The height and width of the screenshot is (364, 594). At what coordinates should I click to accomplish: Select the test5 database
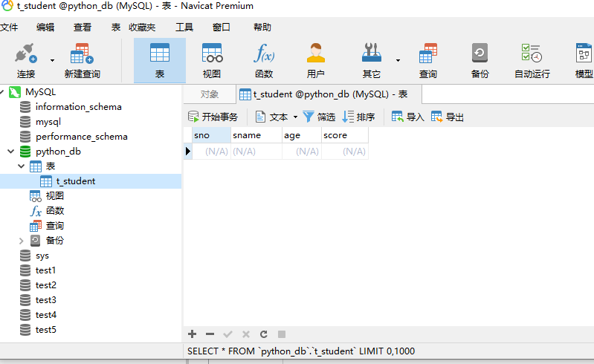[45, 330]
